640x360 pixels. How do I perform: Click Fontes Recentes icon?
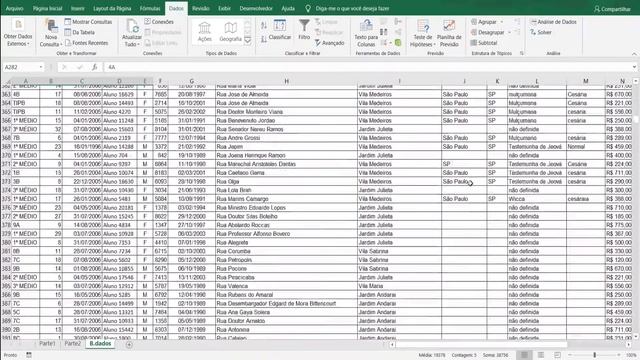tap(68, 43)
